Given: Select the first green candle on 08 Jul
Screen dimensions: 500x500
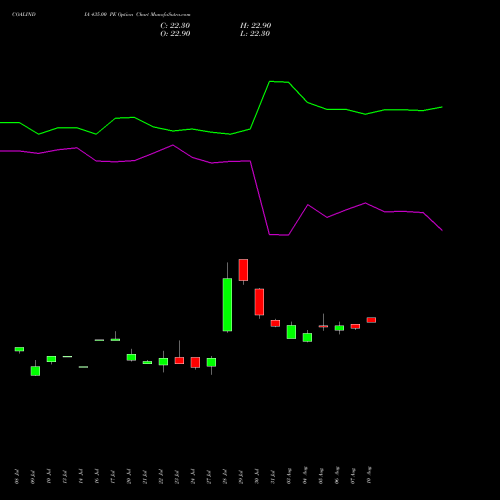Looking at the screenshot, I should [19, 349].
